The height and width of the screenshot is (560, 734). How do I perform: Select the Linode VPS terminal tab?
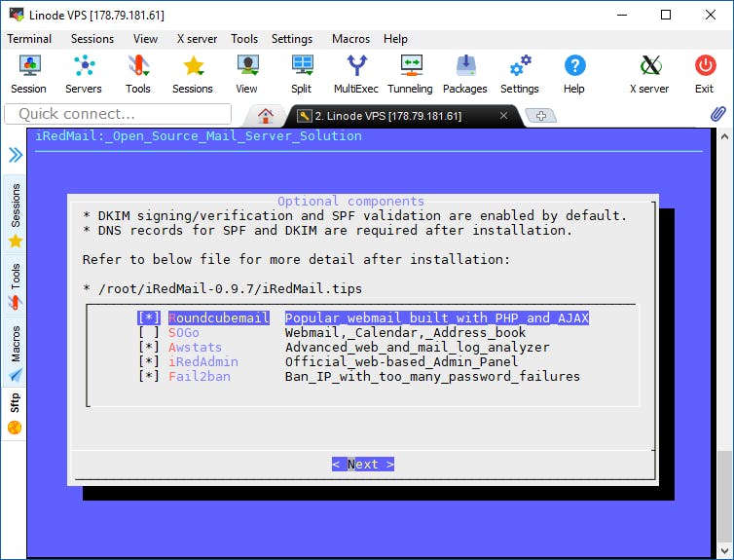(388, 116)
